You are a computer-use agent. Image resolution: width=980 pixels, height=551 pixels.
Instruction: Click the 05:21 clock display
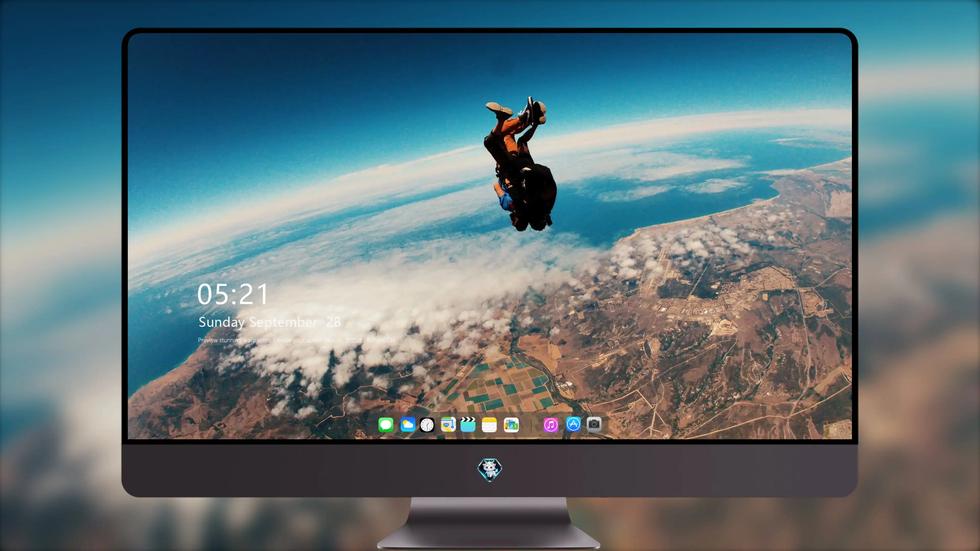pyautogui.click(x=232, y=294)
